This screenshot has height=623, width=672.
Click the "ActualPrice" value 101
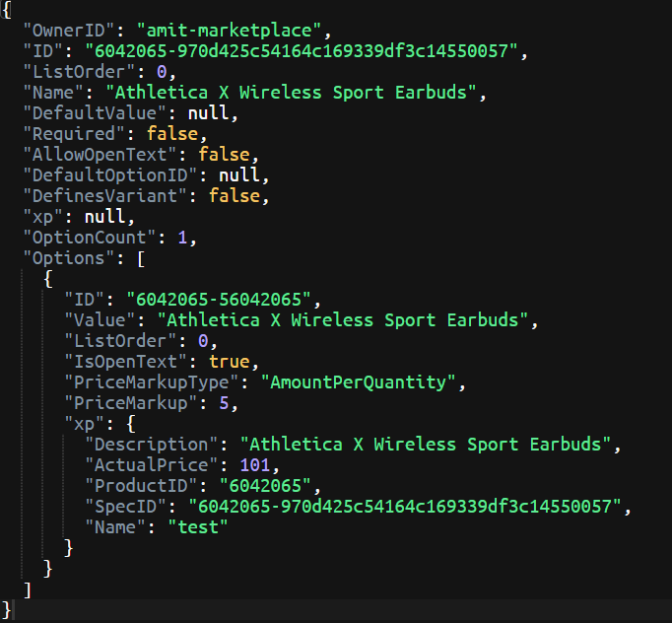pyautogui.click(x=254, y=465)
